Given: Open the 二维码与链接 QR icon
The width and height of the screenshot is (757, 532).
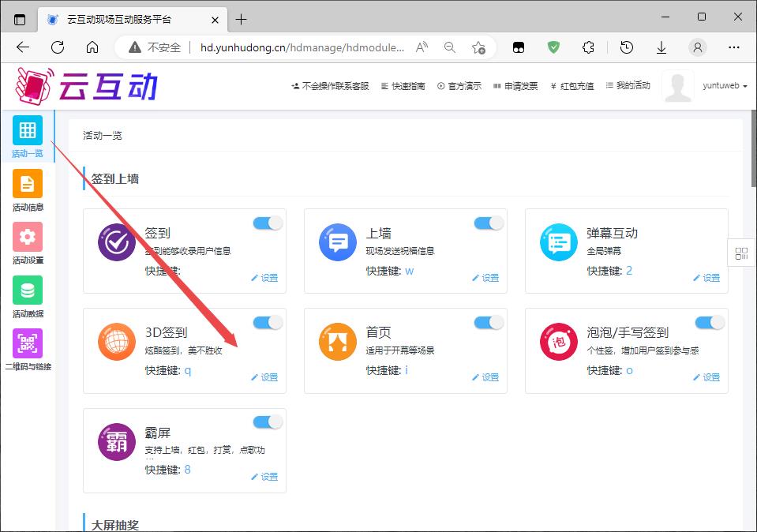Looking at the screenshot, I should click(28, 343).
